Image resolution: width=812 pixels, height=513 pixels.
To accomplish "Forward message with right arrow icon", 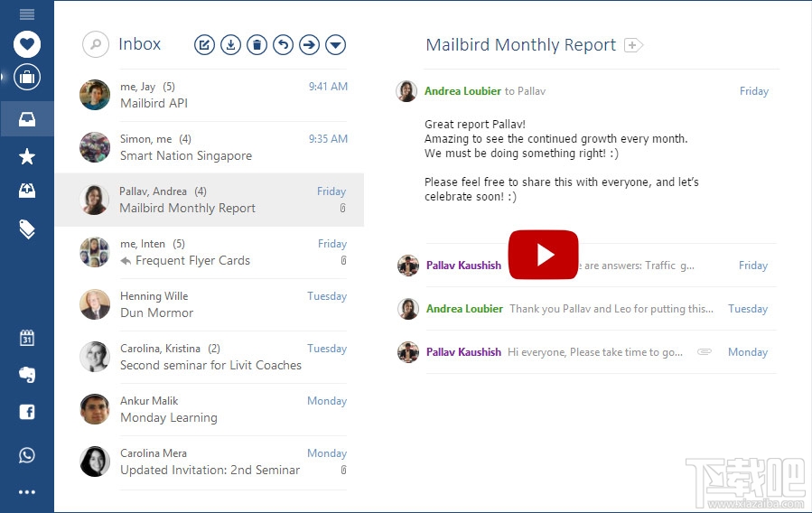I will click(309, 45).
